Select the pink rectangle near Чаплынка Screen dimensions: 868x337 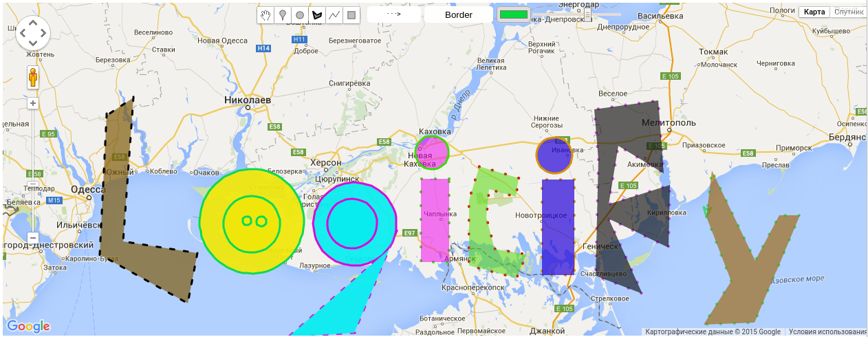435,220
